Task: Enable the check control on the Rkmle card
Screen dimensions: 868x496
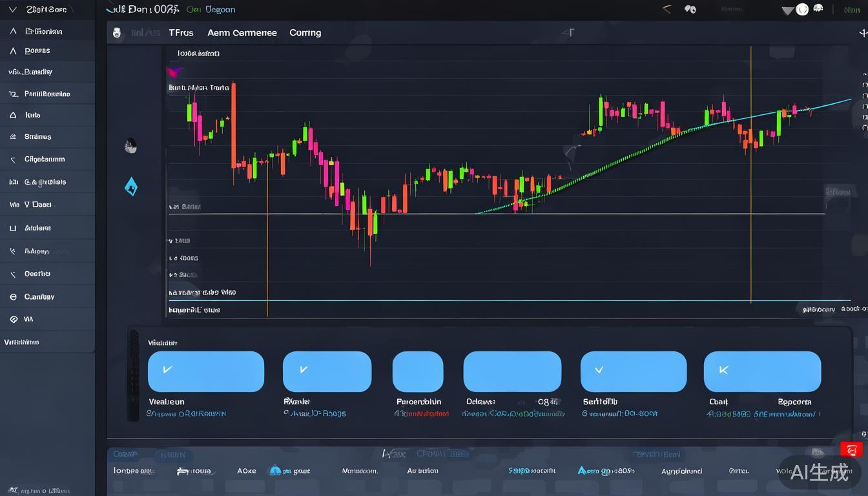Action: point(303,369)
